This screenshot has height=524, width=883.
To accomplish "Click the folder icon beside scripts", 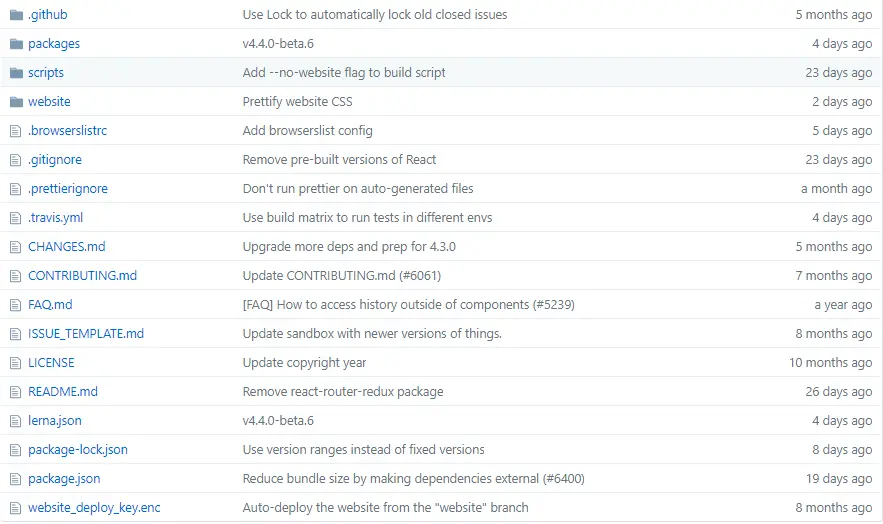I will pyautogui.click(x=15, y=73).
